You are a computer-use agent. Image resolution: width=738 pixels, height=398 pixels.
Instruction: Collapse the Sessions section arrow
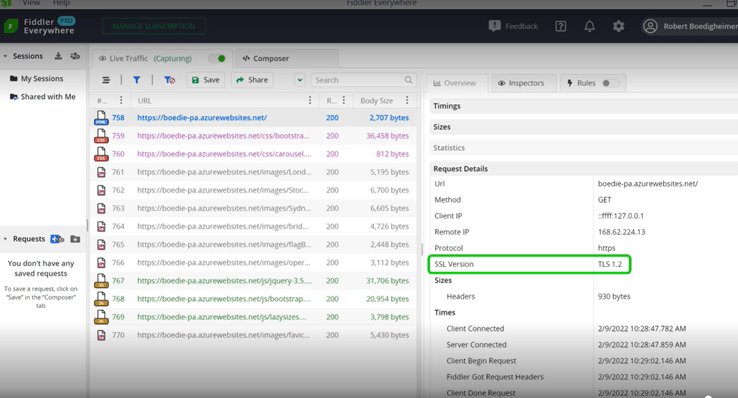5,56
